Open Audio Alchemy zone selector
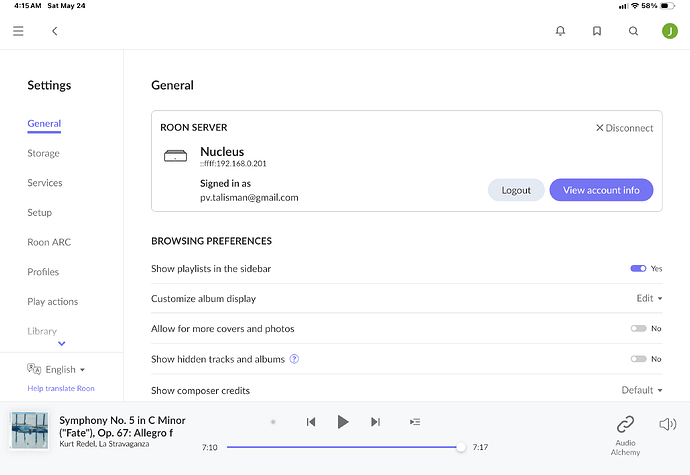690x475 pixels. [625, 435]
